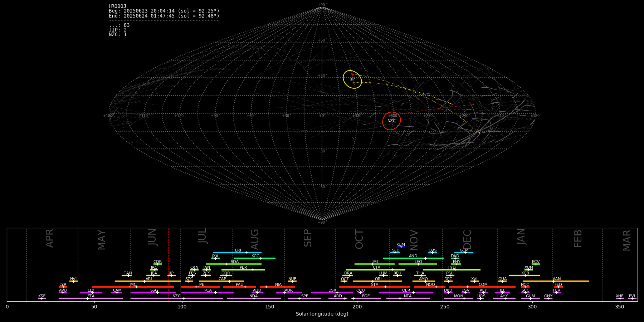
Task: Click the red dashed current solar longitude line
Action: [169, 265]
